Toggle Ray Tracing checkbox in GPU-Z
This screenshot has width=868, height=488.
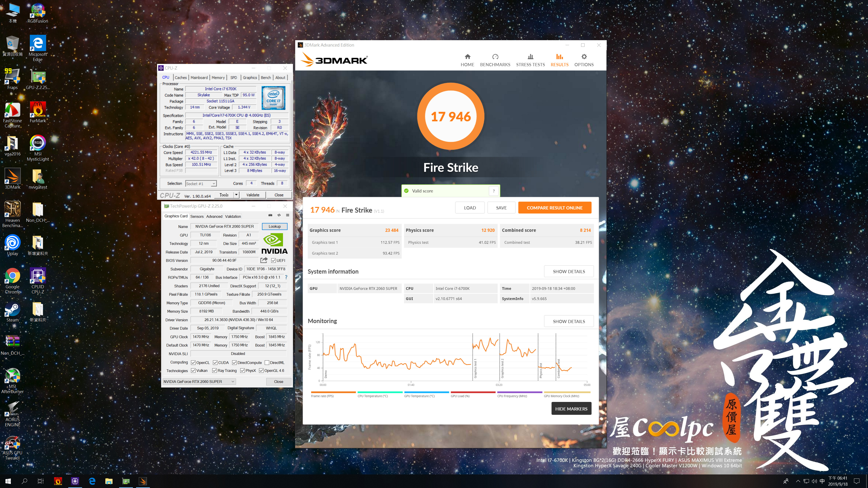[214, 371]
